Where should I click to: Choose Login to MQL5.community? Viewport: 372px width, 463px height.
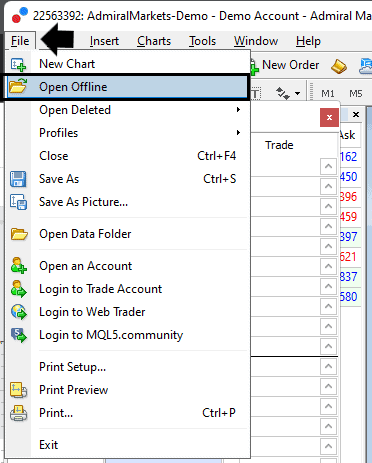[127, 335]
